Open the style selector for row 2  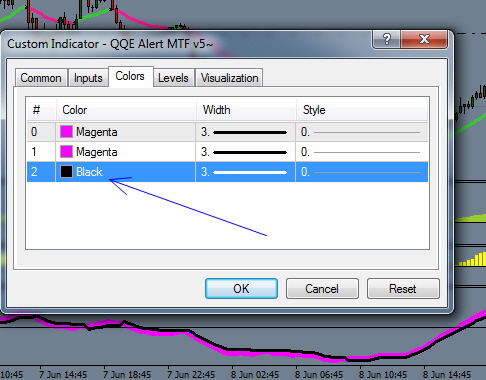click(362, 172)
